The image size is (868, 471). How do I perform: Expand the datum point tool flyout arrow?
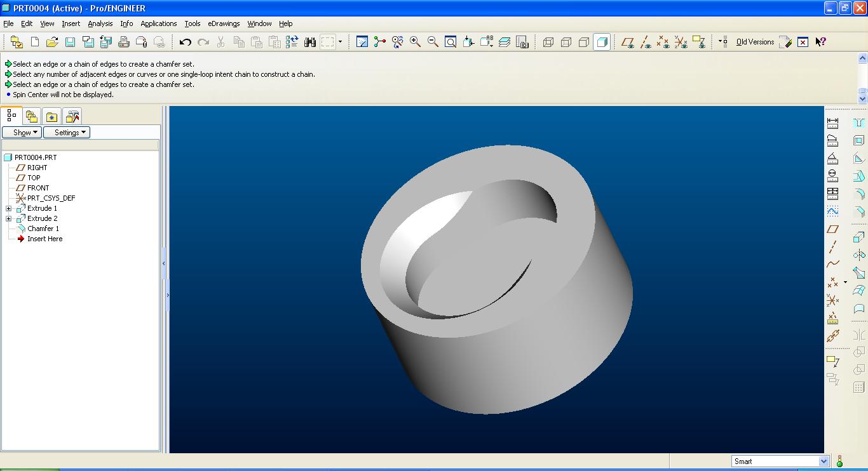point(845,282)
